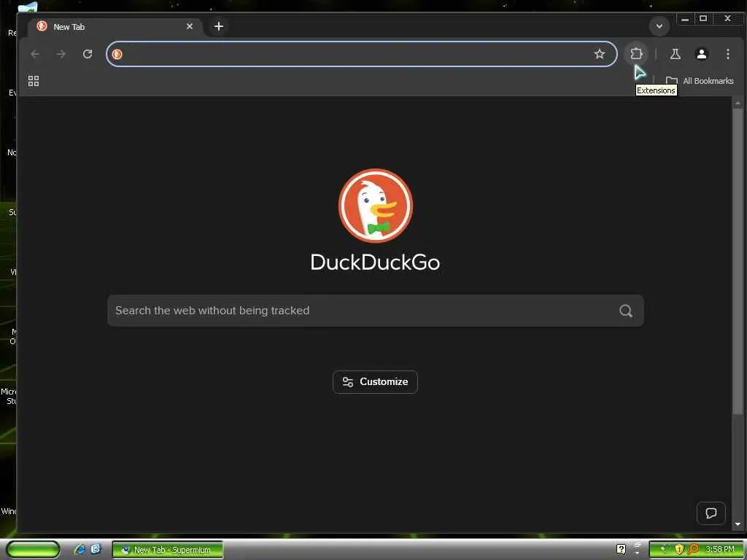Click the magnifier tray icon
747x560 pixels.
coord(694,550)
